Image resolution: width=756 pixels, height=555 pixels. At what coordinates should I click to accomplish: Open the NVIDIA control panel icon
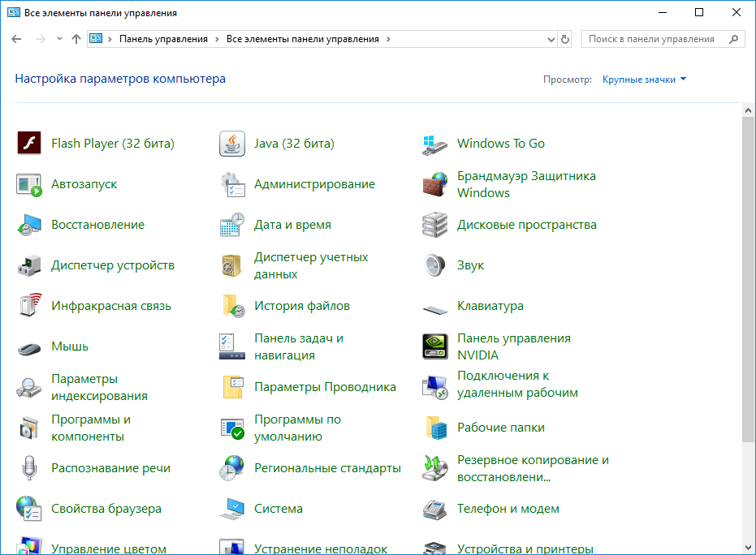[435, 346]
